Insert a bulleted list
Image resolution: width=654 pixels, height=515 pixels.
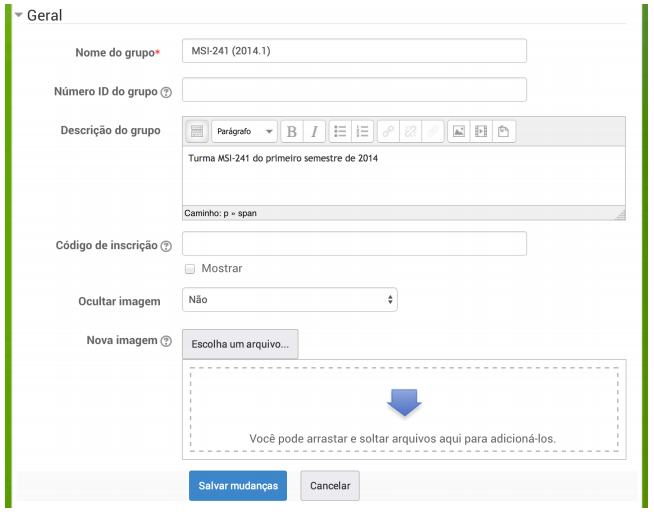coord(340,132)
